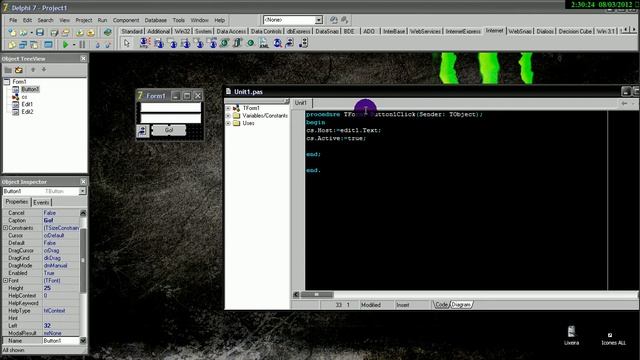Click the Step over debug icon
Image resolution: width=640 pixels, height=360 pixels.
click(x=108, y=45)
